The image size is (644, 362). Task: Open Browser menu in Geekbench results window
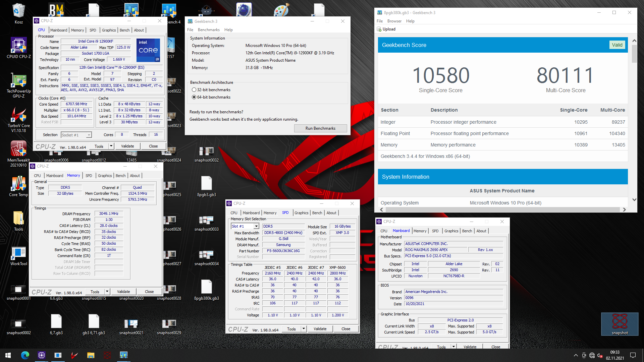coord(394,21)
